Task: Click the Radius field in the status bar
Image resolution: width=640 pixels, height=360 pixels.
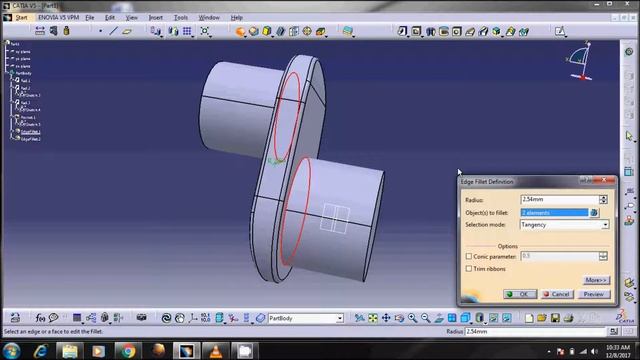Action: tap(537, 331)
